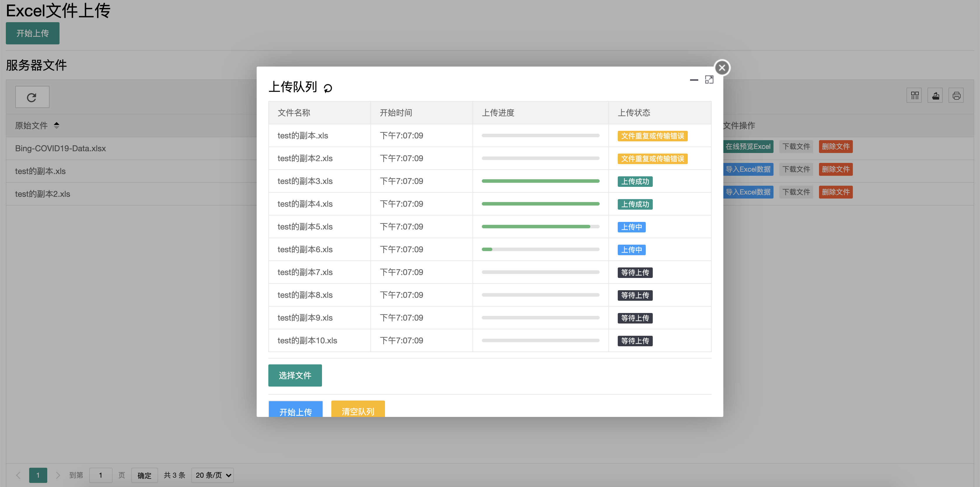This screenshot has height=487, width=980.
Task: Click progress bar of test的副本5.xls
Action: point(540,227)
